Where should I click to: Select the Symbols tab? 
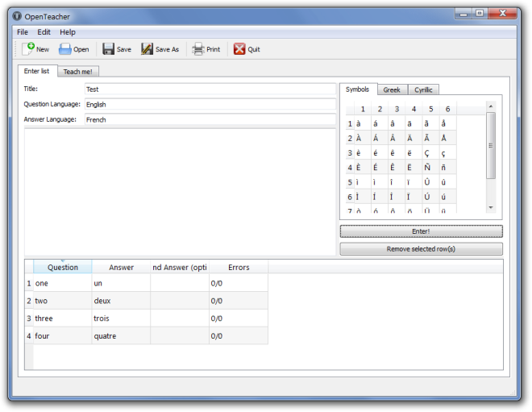tap(357, 89)
